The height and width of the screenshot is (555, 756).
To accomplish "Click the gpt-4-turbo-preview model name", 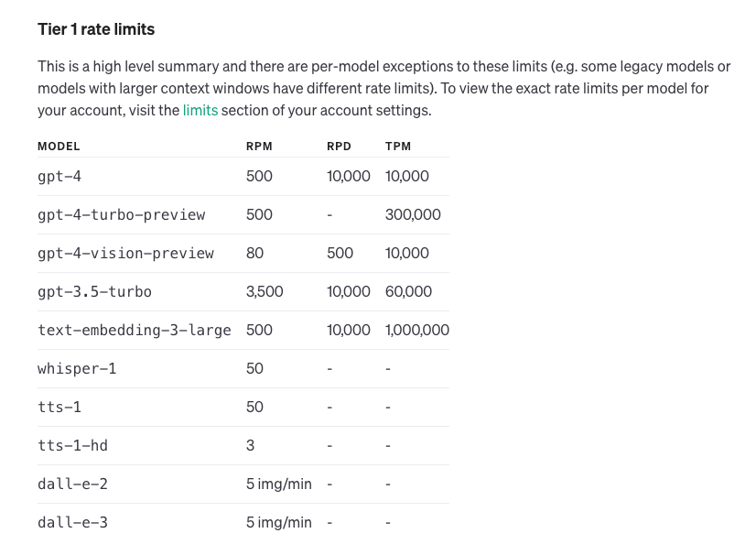I will tap(121, 214).
